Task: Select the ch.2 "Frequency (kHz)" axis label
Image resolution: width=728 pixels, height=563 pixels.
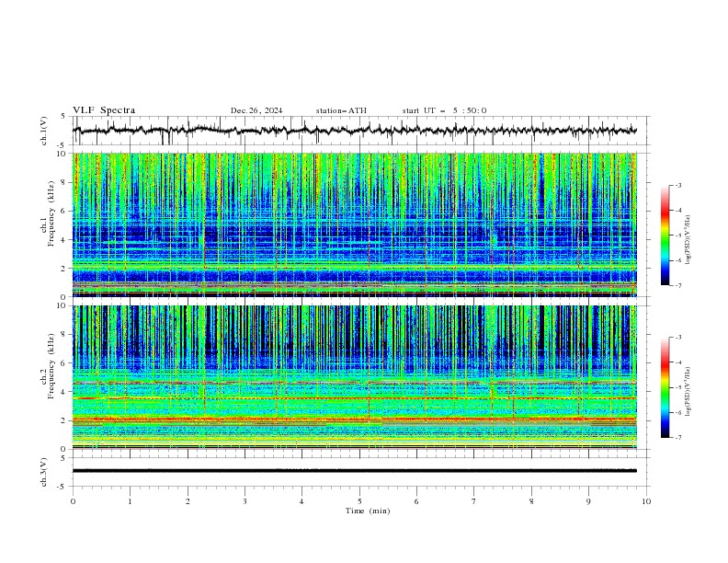Action: pos(51,365)
